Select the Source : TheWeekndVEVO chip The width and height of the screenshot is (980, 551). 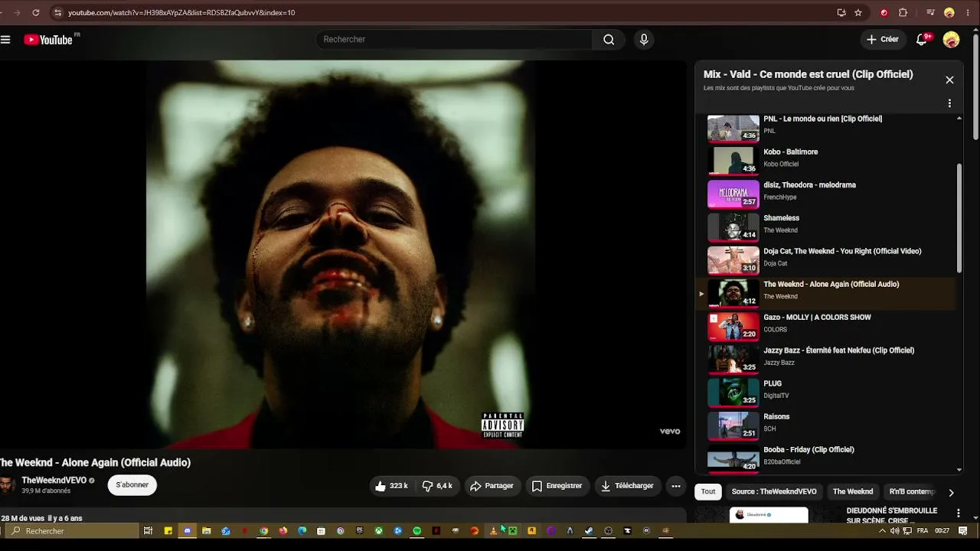click(x=774, y=492)
